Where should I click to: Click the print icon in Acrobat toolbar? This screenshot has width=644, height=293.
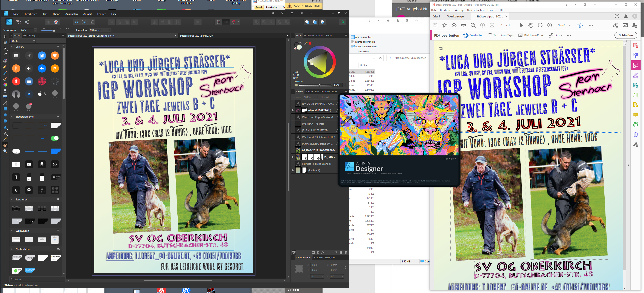click(x=464, y=25)
